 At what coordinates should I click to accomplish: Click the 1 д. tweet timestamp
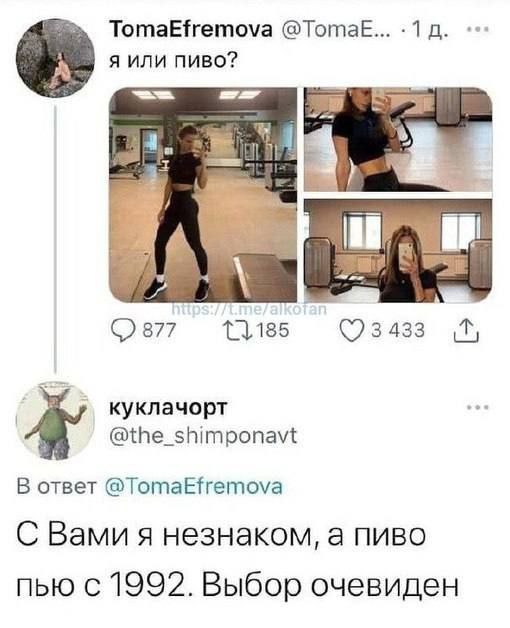[x=430, y=31]
